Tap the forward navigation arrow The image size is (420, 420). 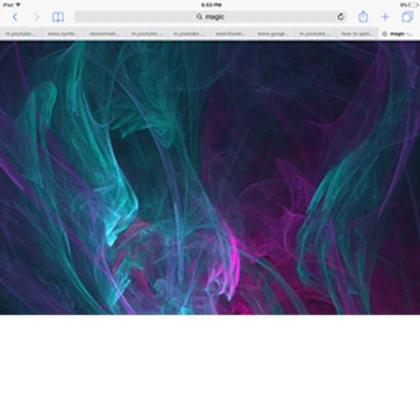[36, 17]
